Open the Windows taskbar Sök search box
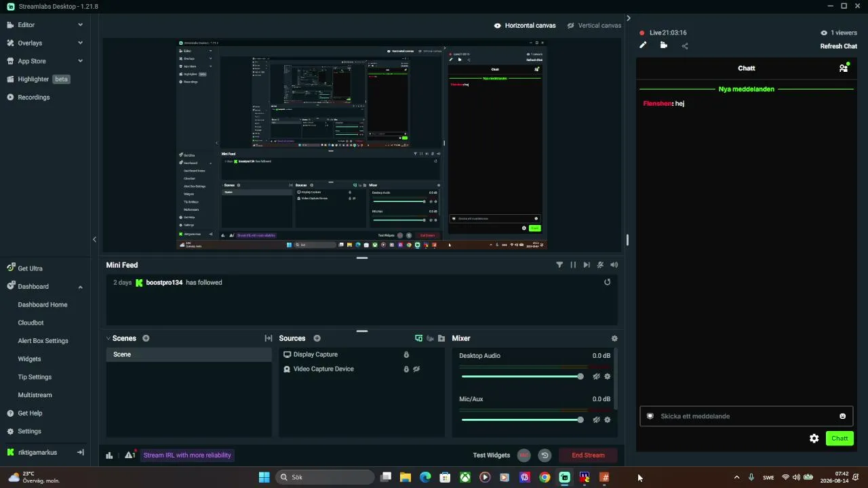 point(325,477)
